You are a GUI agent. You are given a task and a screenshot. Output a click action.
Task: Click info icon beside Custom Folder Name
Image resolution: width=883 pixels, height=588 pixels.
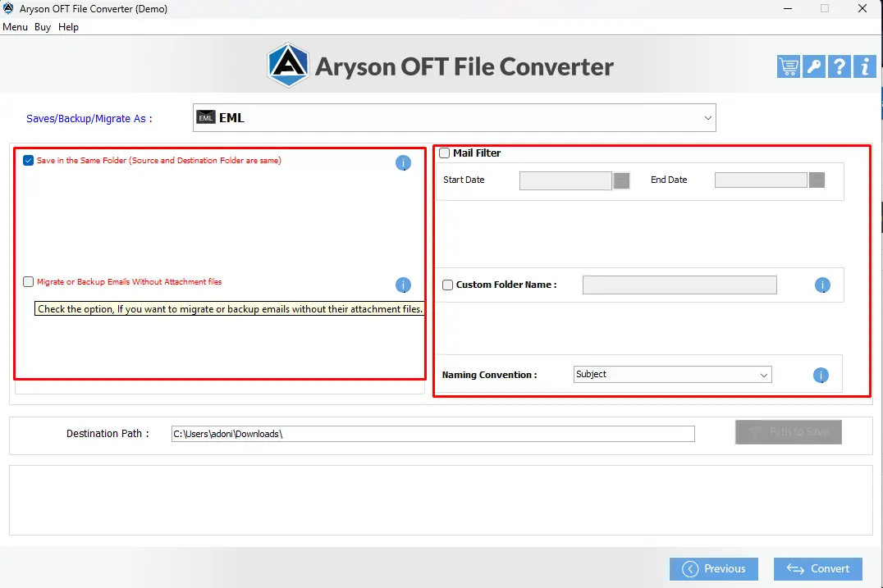click(822, 285)
